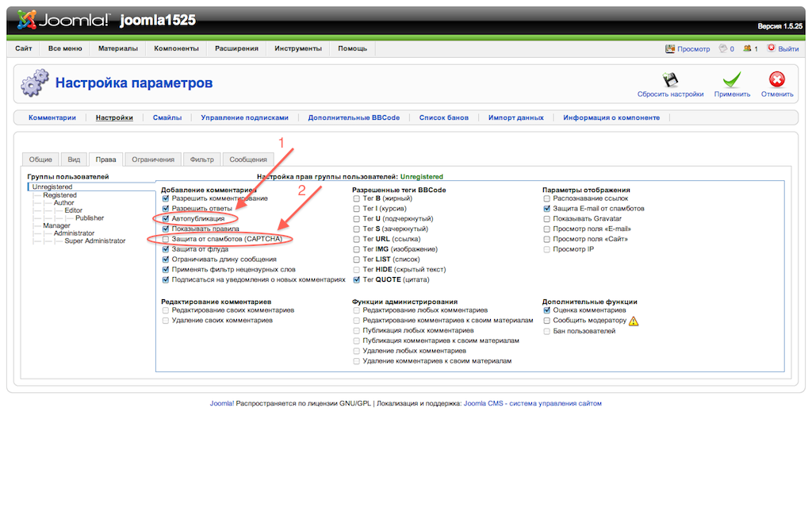Switch to the Фильтр tab
The height and width of the screenshot is (508, 812).
(202, 160)
